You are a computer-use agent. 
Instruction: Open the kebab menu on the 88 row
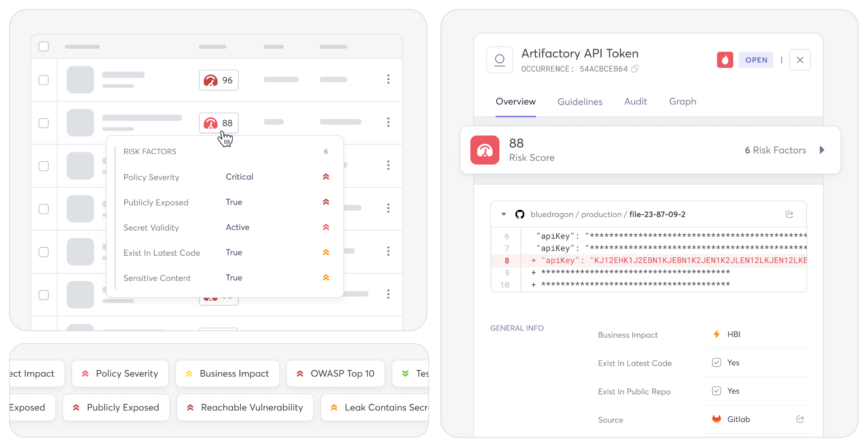[x=388, y=122]
